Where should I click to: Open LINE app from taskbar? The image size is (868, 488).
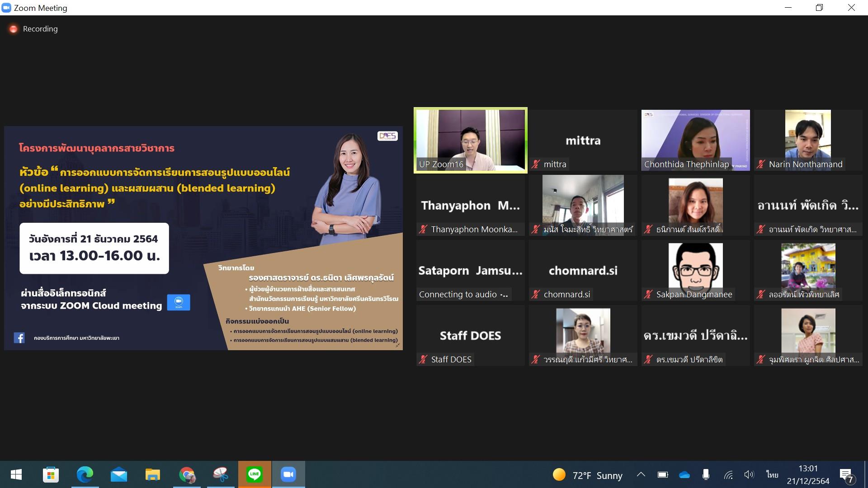[255, 474]
